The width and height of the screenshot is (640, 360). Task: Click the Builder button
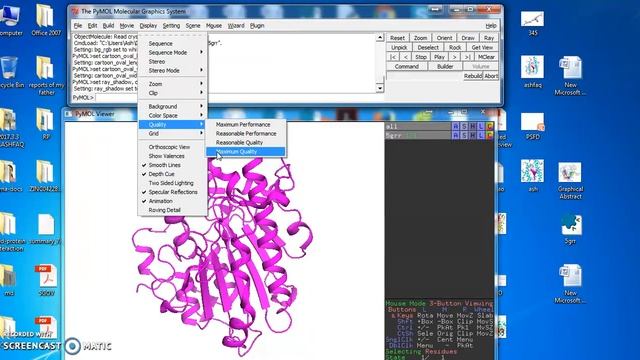point(445,66)
